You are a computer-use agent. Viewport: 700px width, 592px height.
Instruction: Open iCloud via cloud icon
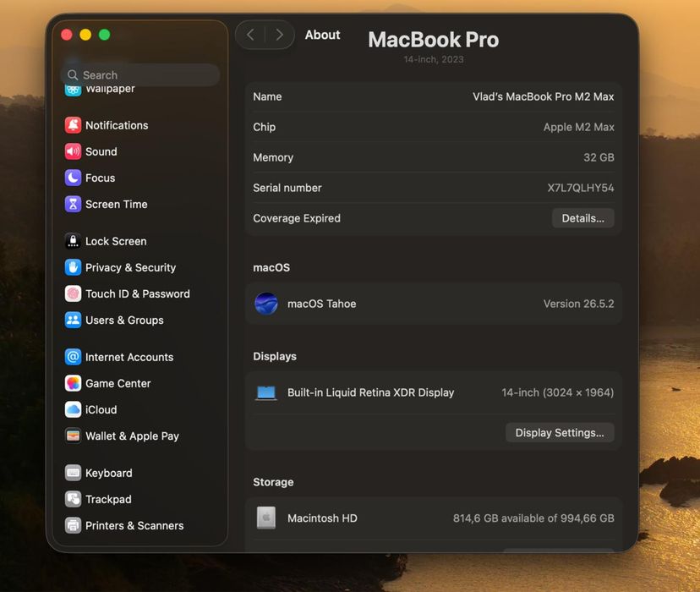click(x=73, y=410)
